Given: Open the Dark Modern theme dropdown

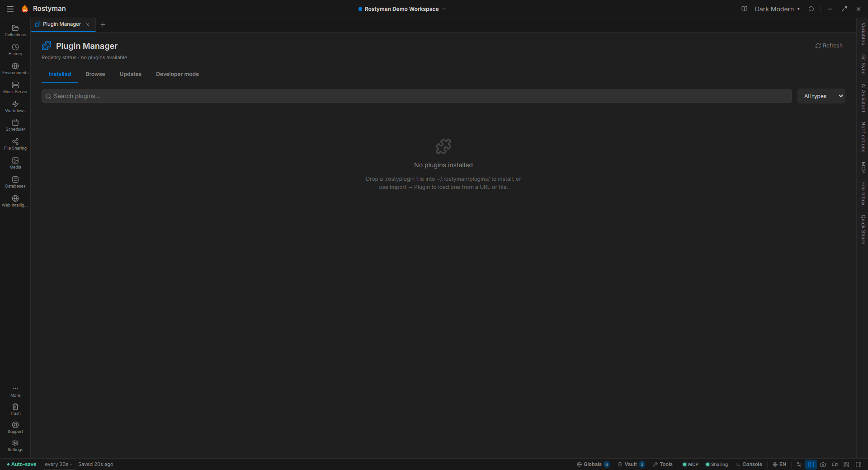Looking at the screenshot, I should point(777,9).
